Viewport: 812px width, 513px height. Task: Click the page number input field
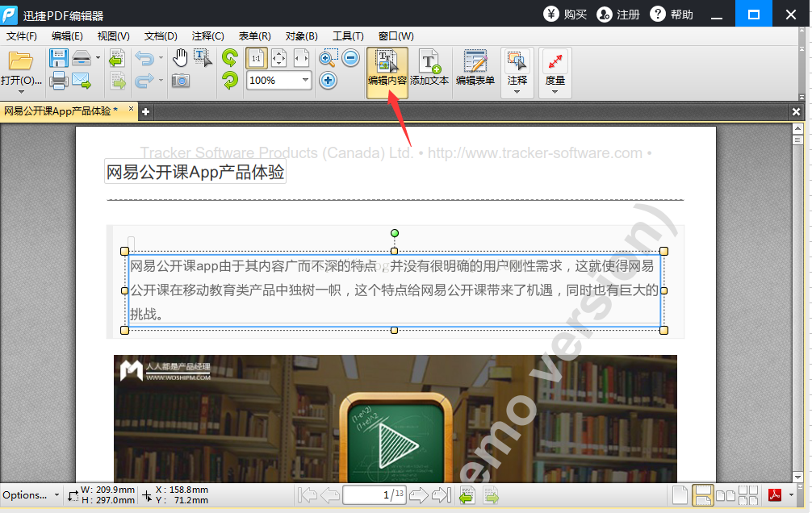[375, 495]
